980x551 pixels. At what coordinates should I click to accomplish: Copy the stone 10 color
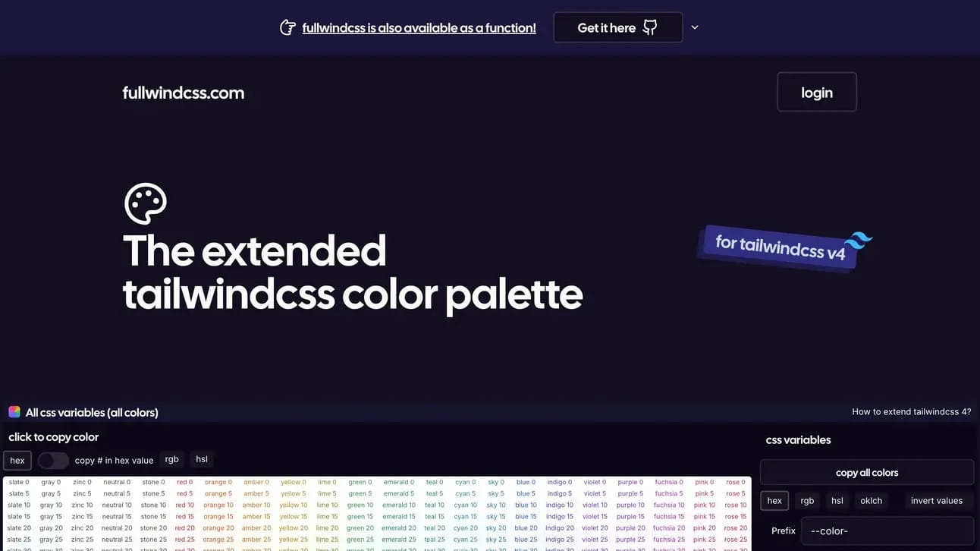click(x=153, y=505)
